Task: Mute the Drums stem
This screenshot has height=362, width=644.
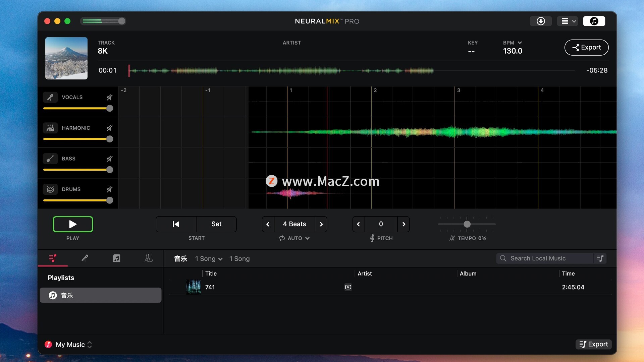Action: point(109,189)
